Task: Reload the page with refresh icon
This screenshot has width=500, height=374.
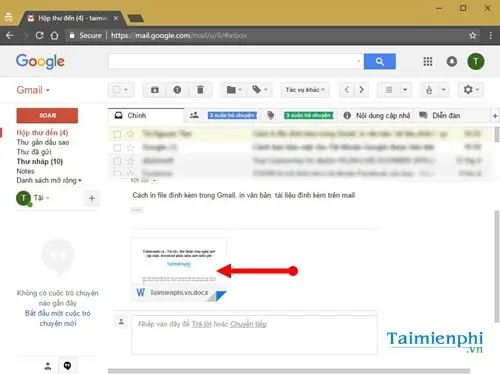Action: click(39, 35)
